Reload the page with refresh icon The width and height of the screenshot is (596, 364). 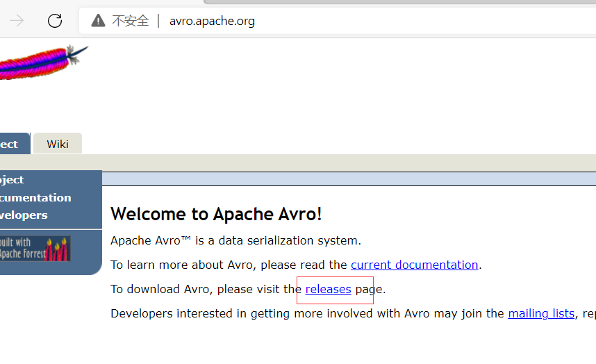click(x=55, y=21)
